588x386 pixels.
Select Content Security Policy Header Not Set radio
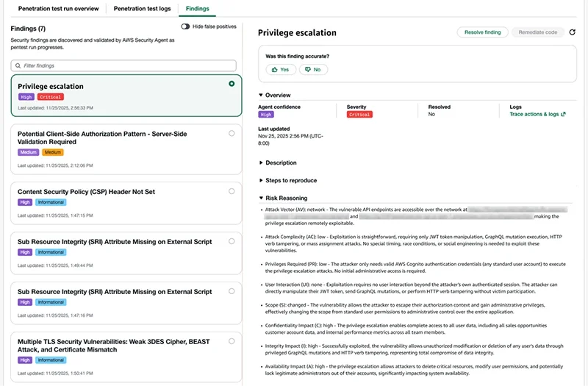232,191
